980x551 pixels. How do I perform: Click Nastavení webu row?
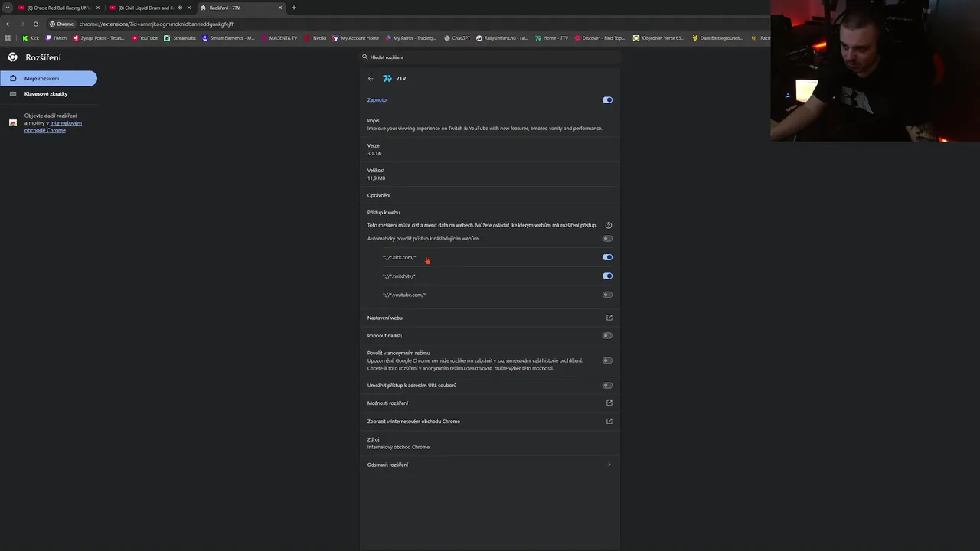(490, 318)
